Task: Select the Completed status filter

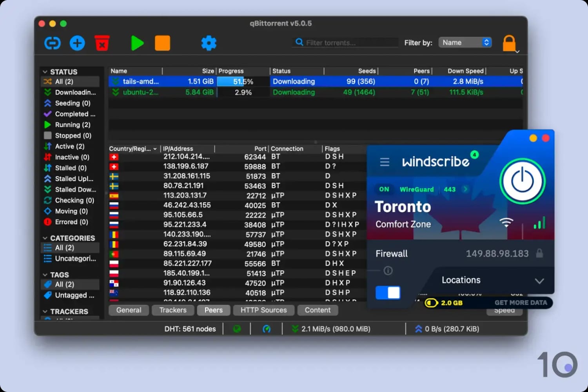Action: pyautogui.click(x=70, y=114)
